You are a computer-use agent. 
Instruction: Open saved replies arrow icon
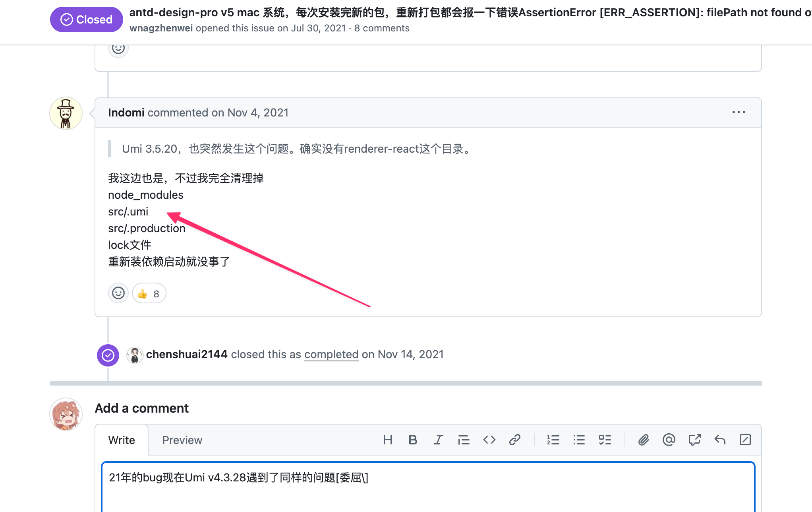click(720, 440)
